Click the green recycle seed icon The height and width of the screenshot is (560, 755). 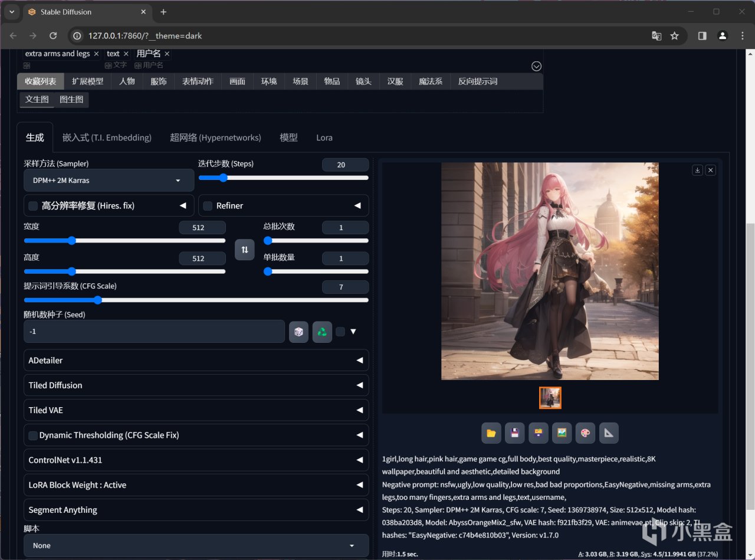pyautogui.click(x=322, y=332)
